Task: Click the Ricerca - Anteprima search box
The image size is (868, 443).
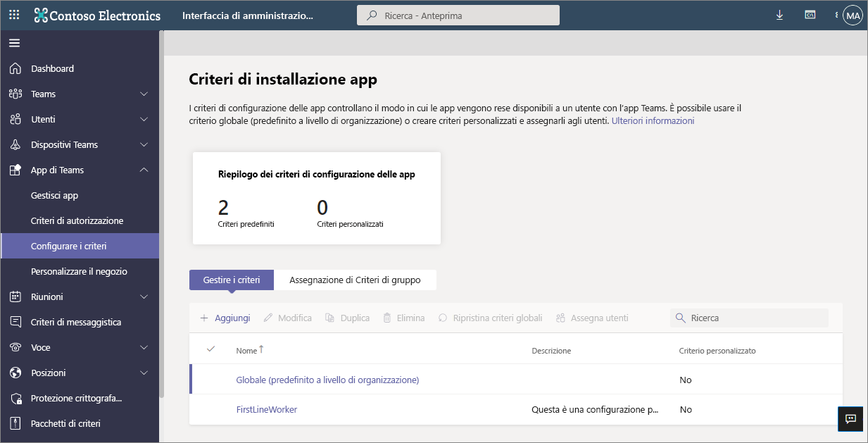Action: [x=458, y=15]
